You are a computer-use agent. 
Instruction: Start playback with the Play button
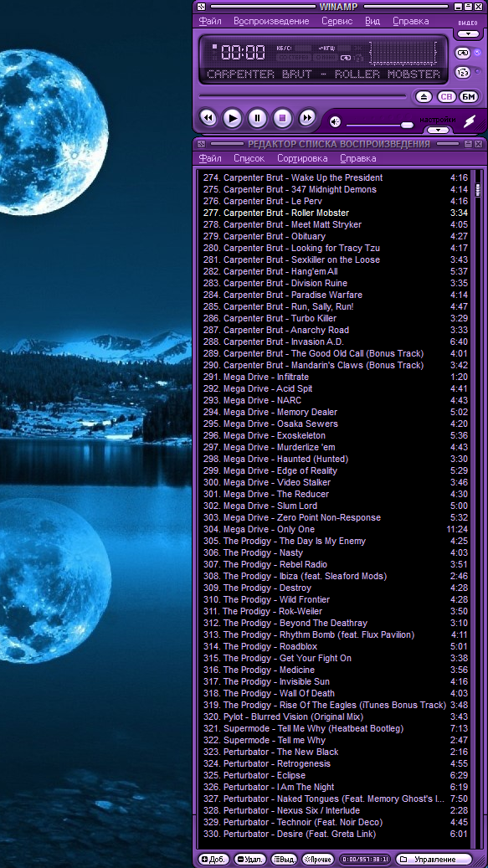233,118
